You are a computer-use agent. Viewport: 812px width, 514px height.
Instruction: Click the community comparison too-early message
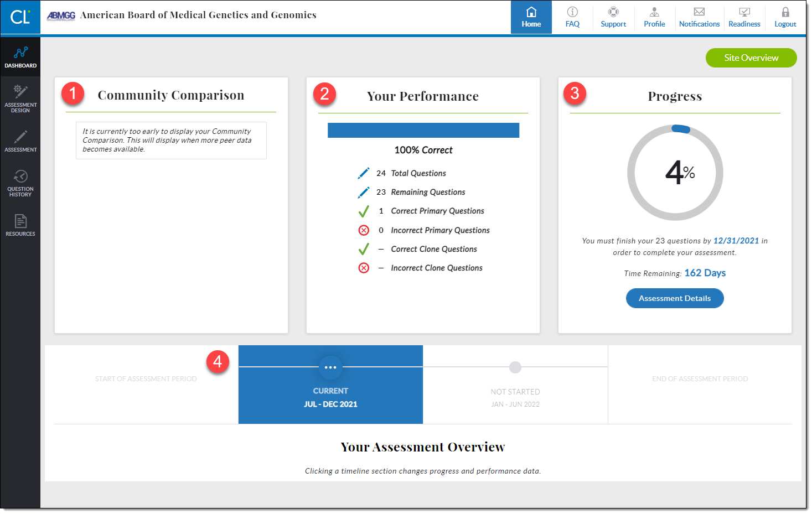171,141
